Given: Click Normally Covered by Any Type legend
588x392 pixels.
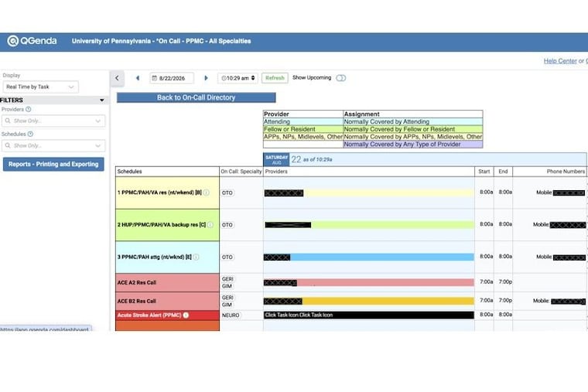Looking at the screenshot, I should tap(413, 145).
